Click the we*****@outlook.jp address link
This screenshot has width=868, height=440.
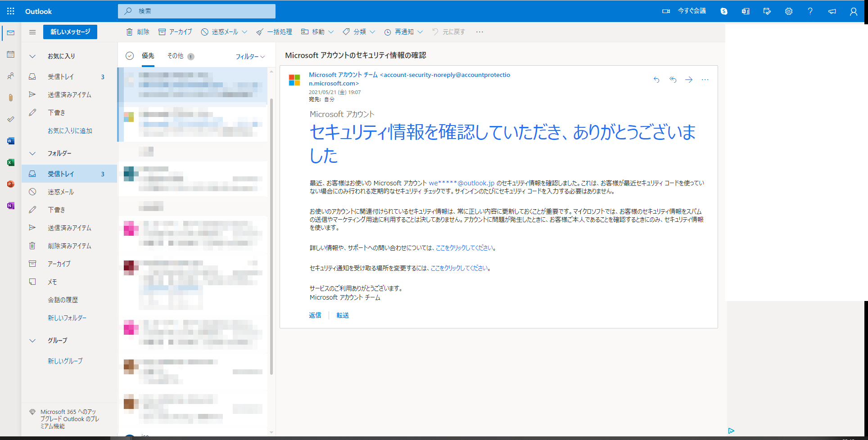click(461, 183)
